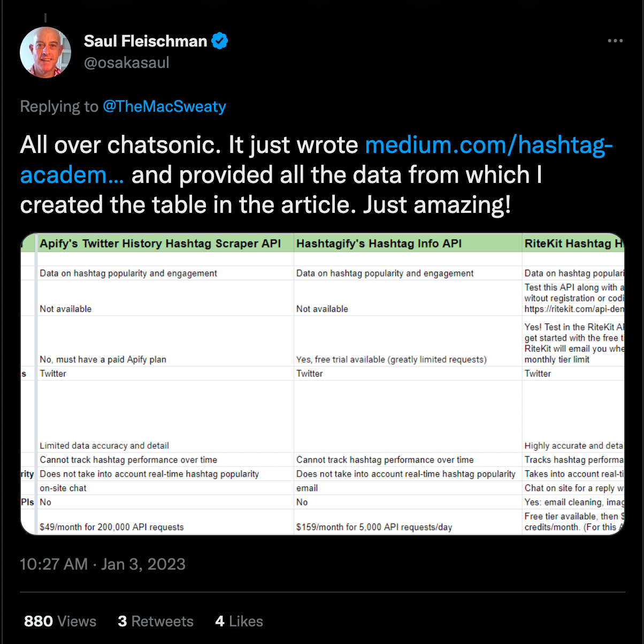Click the @osakasaul username handle
Screen dimensions: 644x644
coord(126,63)
